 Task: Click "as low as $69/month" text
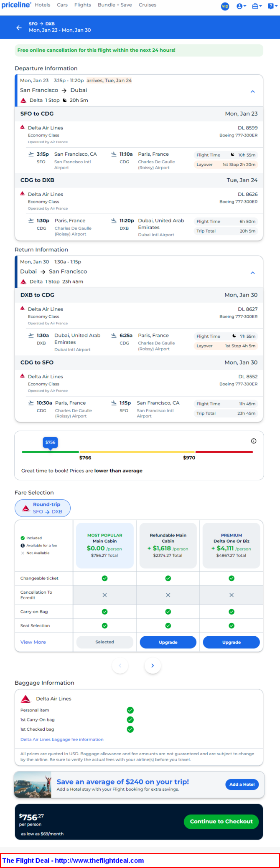click(x=42, y=834)
